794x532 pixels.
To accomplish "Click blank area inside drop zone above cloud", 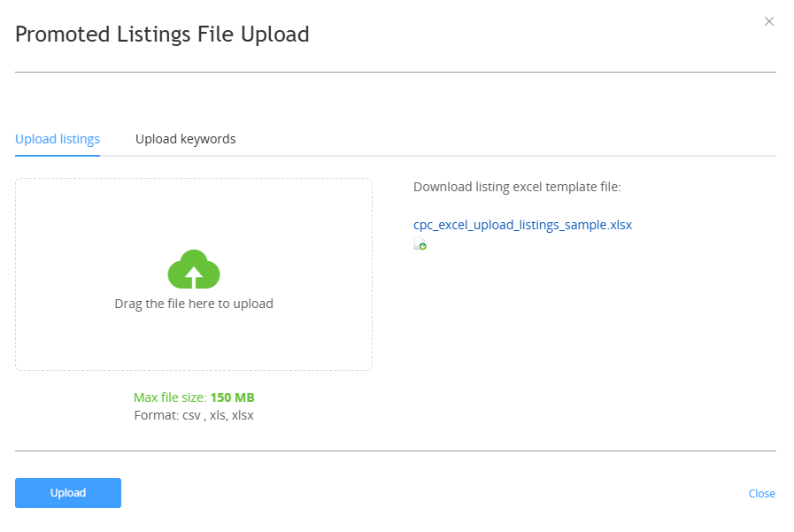I will point(194,212).
